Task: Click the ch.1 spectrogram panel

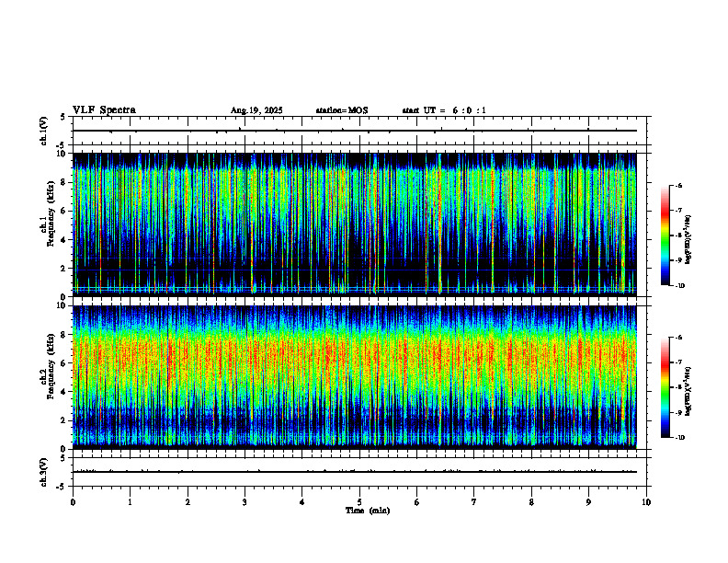Action: point(355,224)
